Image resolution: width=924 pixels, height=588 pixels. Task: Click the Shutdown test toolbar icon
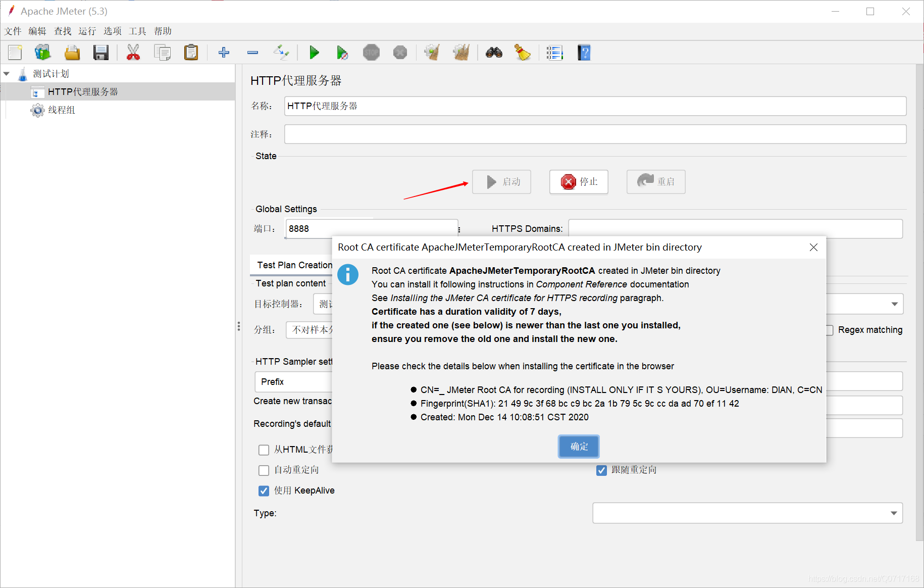[400, 53]
